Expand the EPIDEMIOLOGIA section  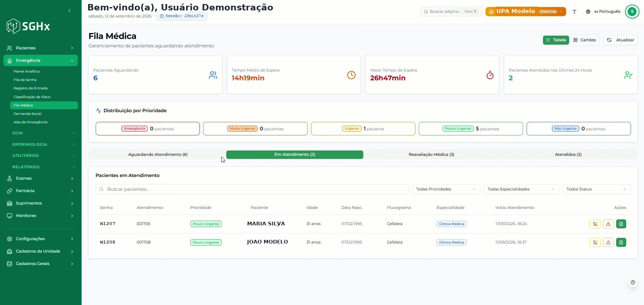[43, 144]
